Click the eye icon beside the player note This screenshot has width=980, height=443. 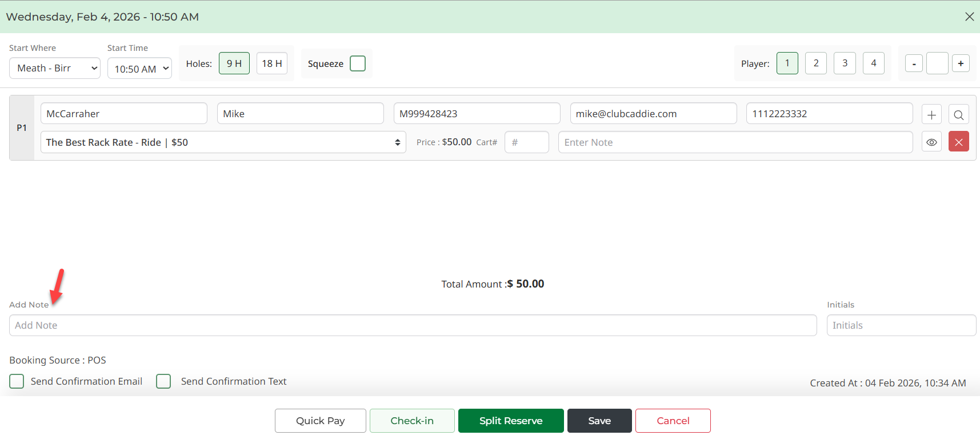[931, 142]
